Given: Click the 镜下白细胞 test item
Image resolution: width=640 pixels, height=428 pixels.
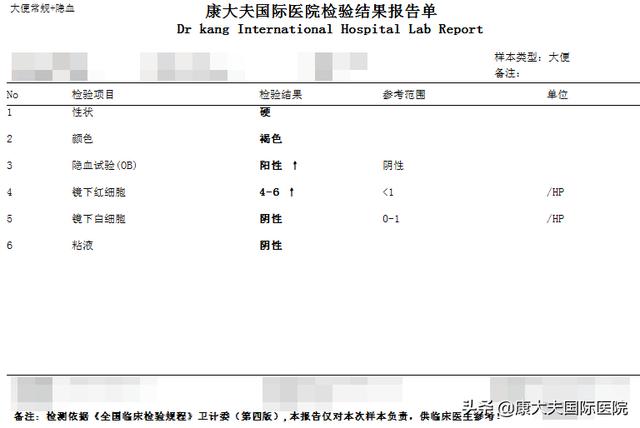Looking at the screenshot, I should pos(99,218).
